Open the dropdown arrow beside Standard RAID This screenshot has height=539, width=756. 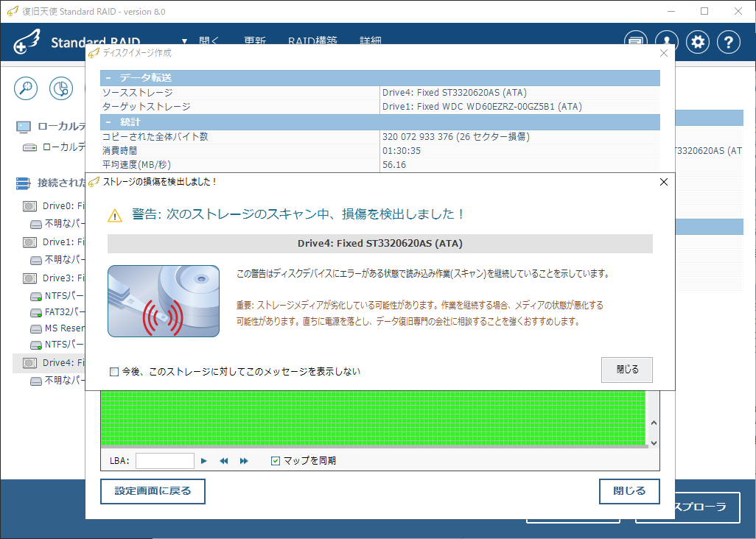coord(184,41)
